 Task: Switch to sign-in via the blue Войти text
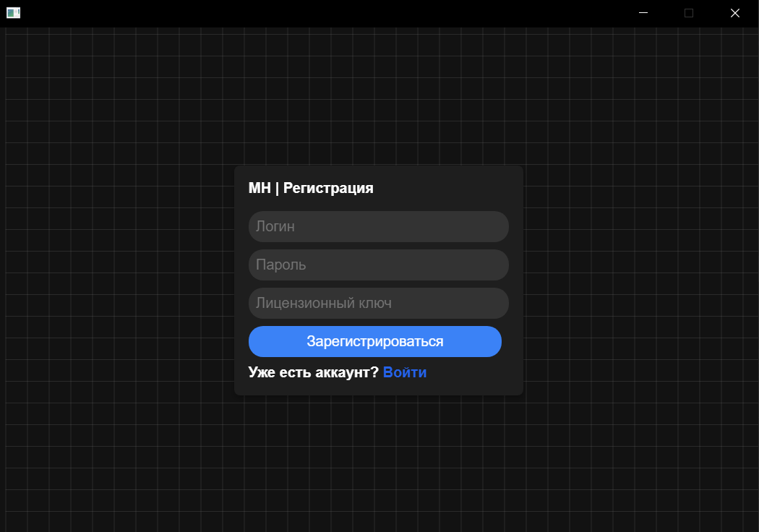[405, 372]
